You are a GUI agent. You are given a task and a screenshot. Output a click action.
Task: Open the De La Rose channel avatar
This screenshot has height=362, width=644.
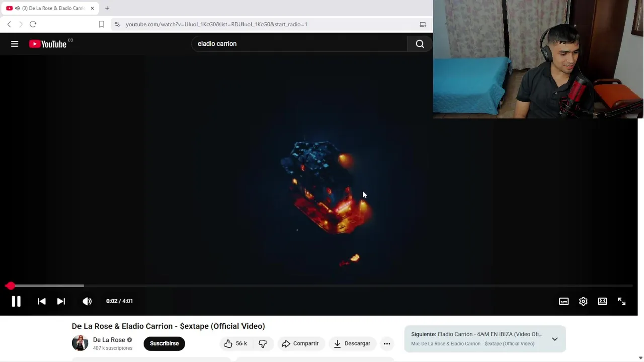[80, 343]
